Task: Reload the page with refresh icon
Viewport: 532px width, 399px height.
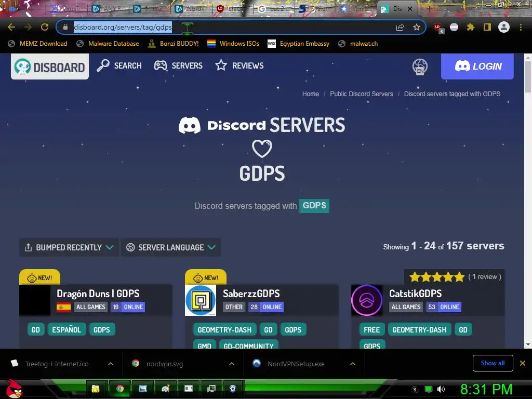Action: click(x=45, y=27)
